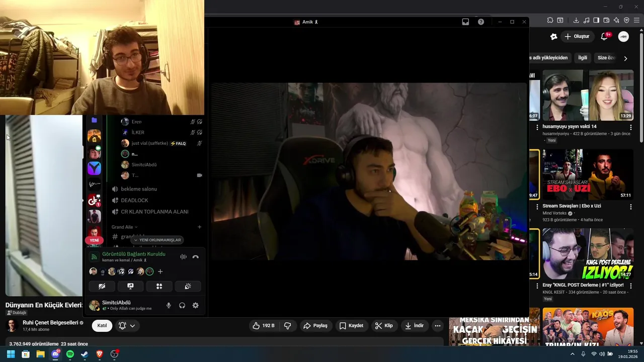
Task: Open Discord help question mark icon
Action: coord(481,22)
